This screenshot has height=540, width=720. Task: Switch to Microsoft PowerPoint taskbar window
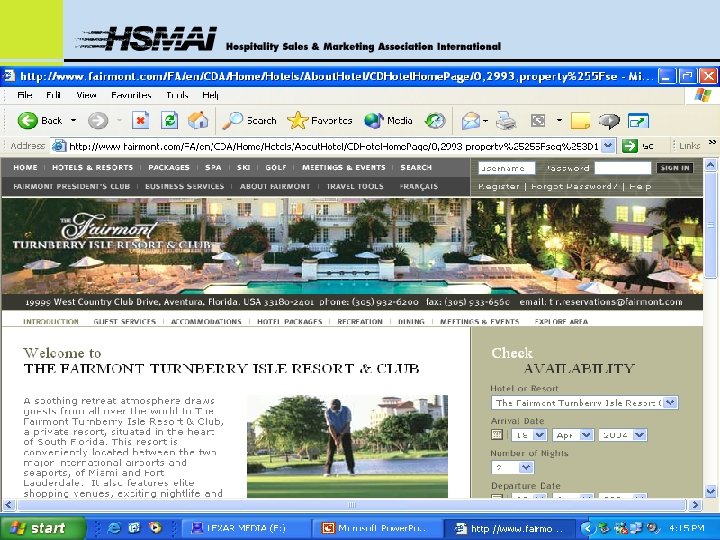coord(377,528)
